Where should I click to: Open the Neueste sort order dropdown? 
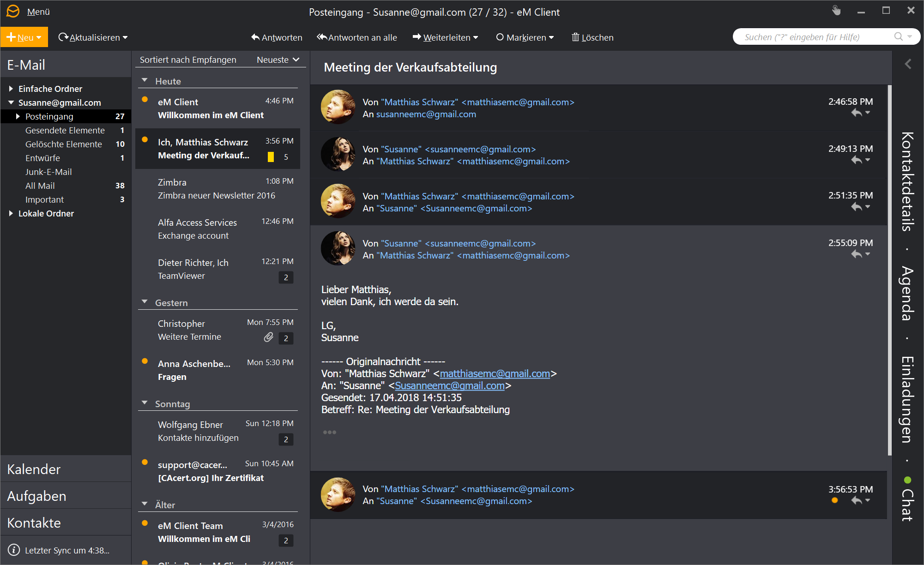278,60
